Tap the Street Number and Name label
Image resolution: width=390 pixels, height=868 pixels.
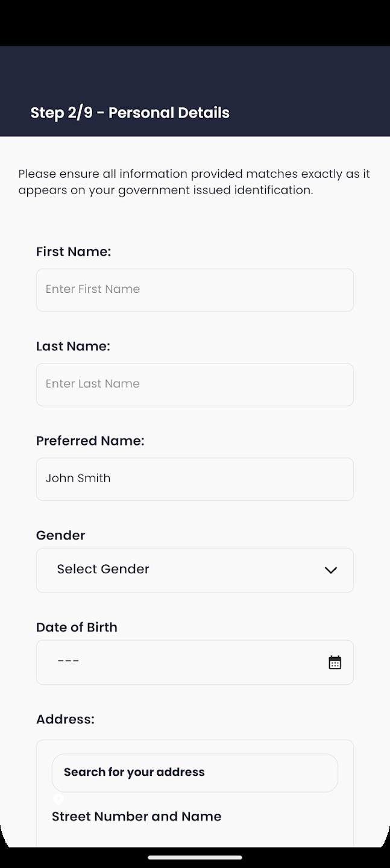(x=136, y=817)
